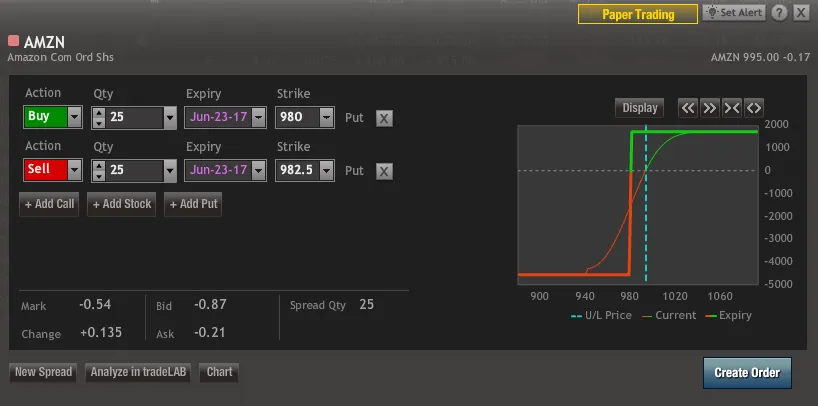The image size is (818, 406).
Task: Click the Create Order button
Action: [x=747, y=373]
